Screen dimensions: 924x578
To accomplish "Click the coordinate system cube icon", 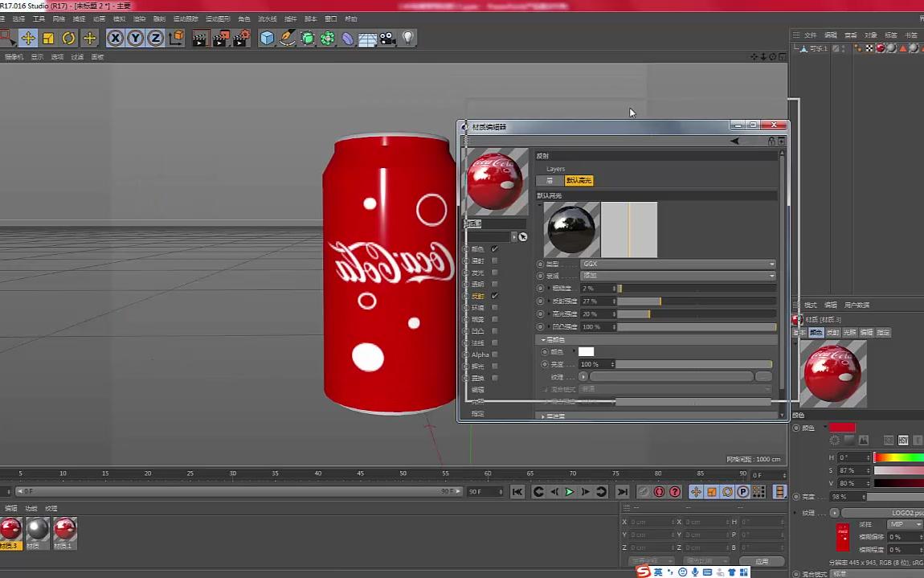I will click(176, 39).
